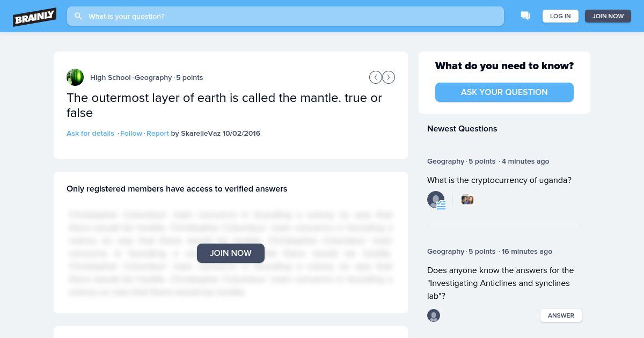Open the Geography subject link in the question header
This screenshot has height=338, width=644.
click(x=153, y=77)
